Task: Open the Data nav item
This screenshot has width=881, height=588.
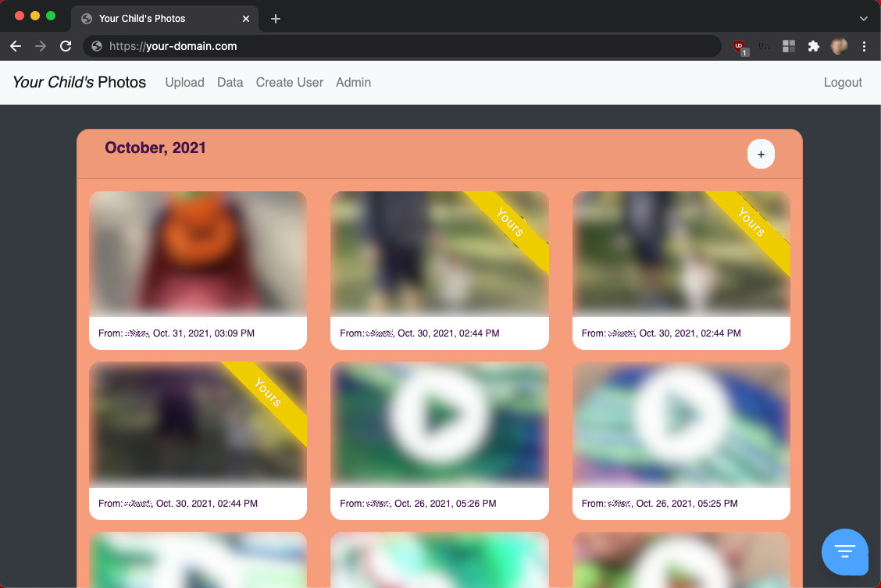Action: tap(230, 83)
